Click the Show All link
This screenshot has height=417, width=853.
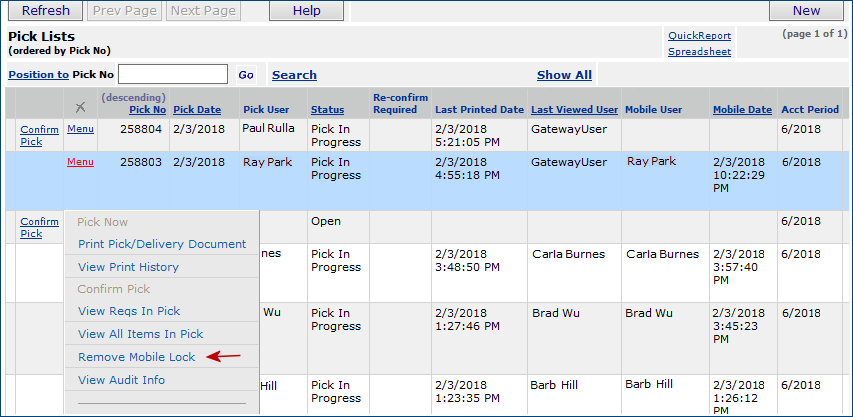564,75
